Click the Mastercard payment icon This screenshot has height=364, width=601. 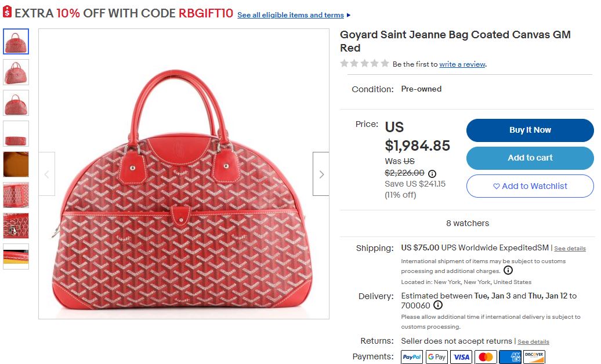(x=486, y=357)
